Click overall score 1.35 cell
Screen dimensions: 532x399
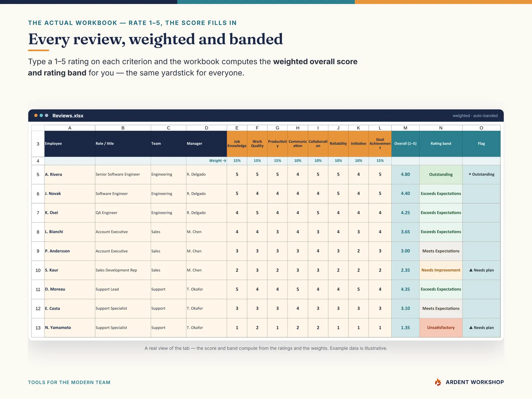click(405, 328)
